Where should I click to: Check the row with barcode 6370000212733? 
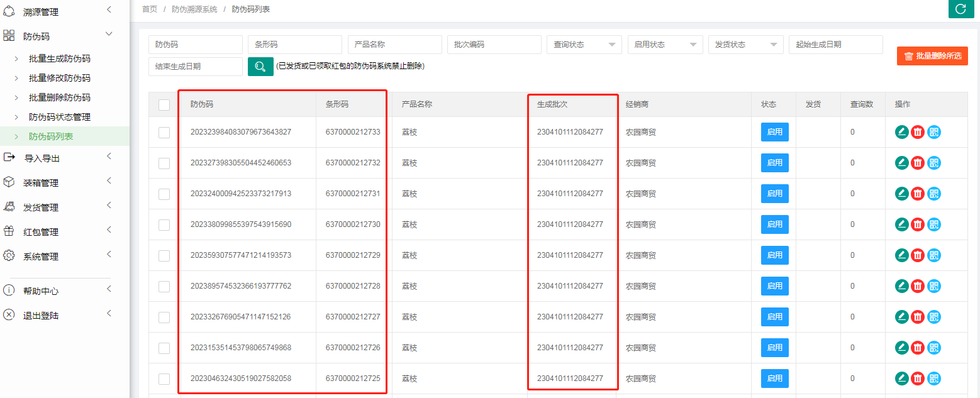click(164, 133)
